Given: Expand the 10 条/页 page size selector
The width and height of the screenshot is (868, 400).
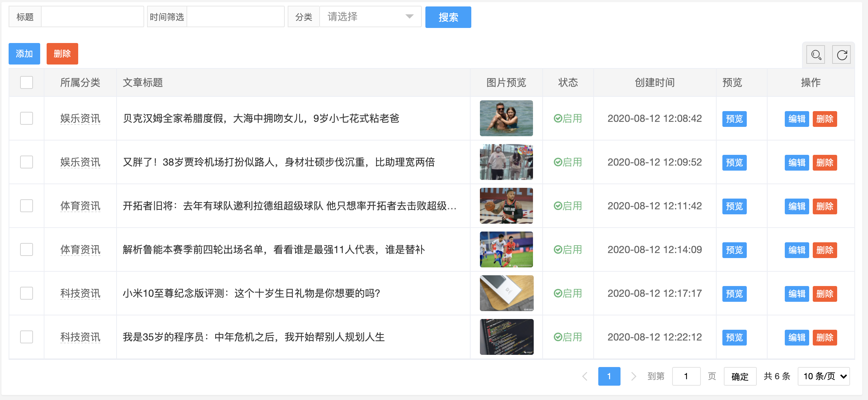Looking at the screenshot, I should 824,376.
